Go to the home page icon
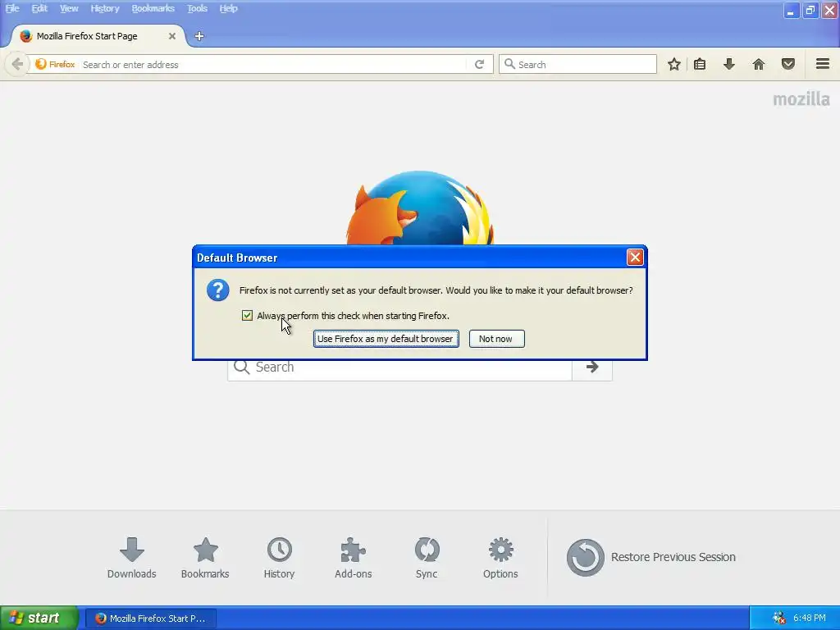Screen dimensions: 840x630 pos(759,64)
